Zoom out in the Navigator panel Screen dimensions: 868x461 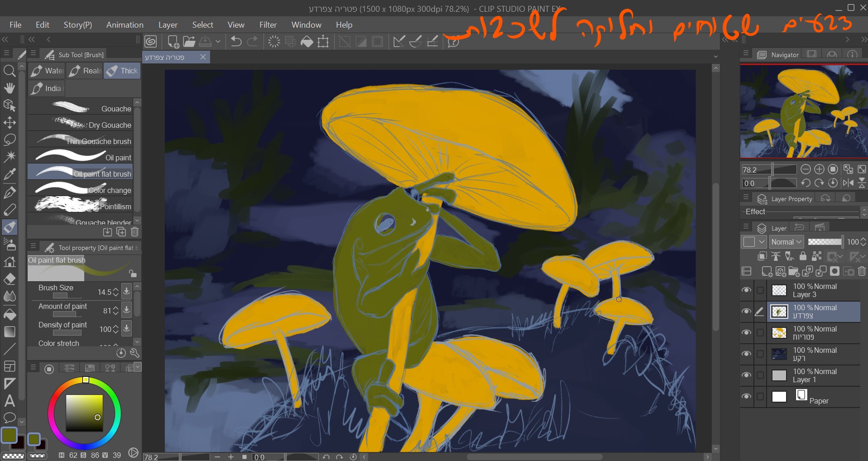(806, 169)
